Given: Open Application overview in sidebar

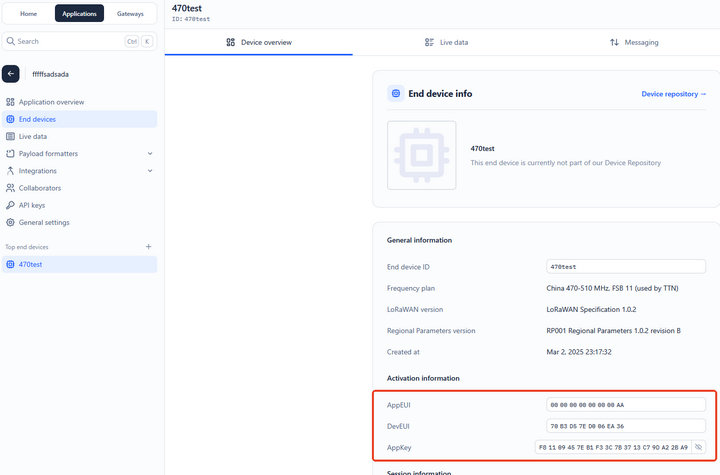Looking at the screenshot, I should (51, 102).
